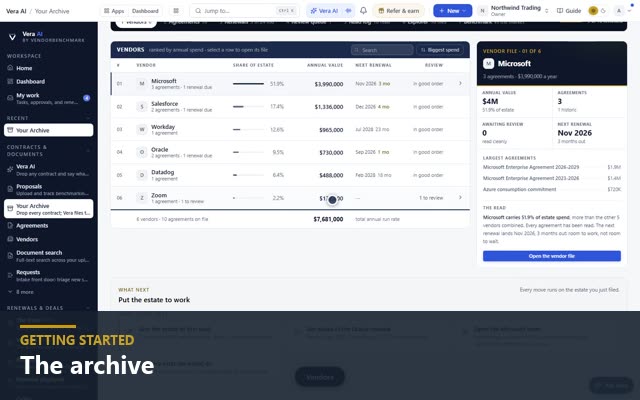Collapse the Recent sidebar section

tap(87, 118)
